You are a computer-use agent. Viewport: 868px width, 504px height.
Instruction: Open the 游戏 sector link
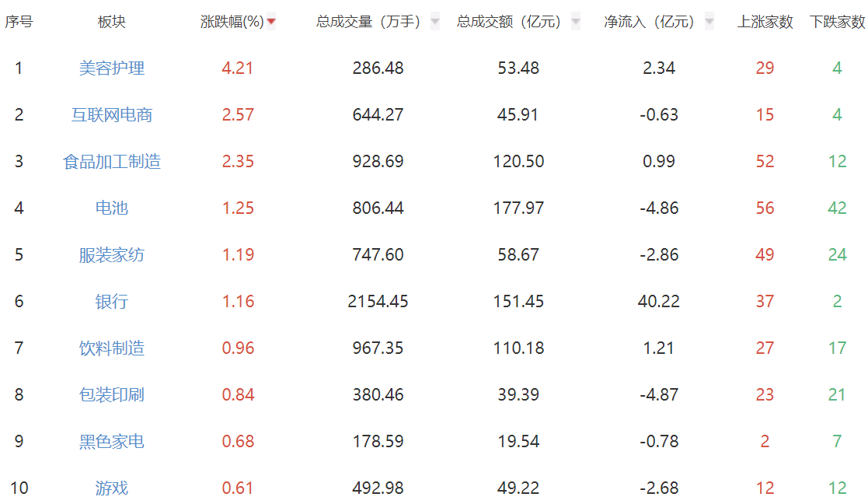(x=112, y=488)
